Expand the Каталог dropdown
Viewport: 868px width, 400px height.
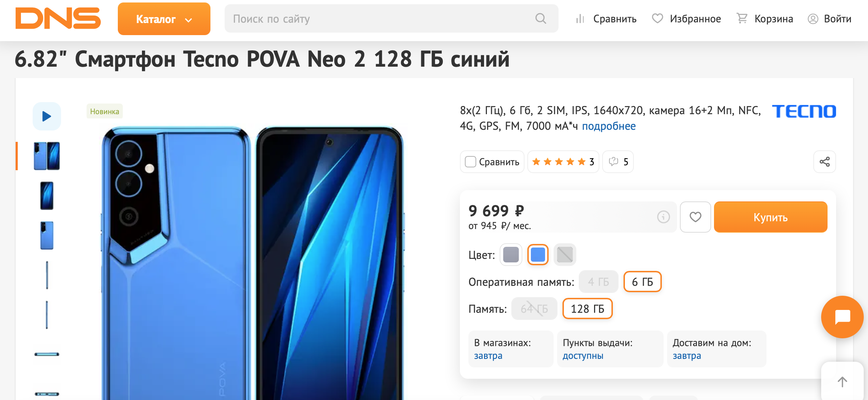click(164, 19)
